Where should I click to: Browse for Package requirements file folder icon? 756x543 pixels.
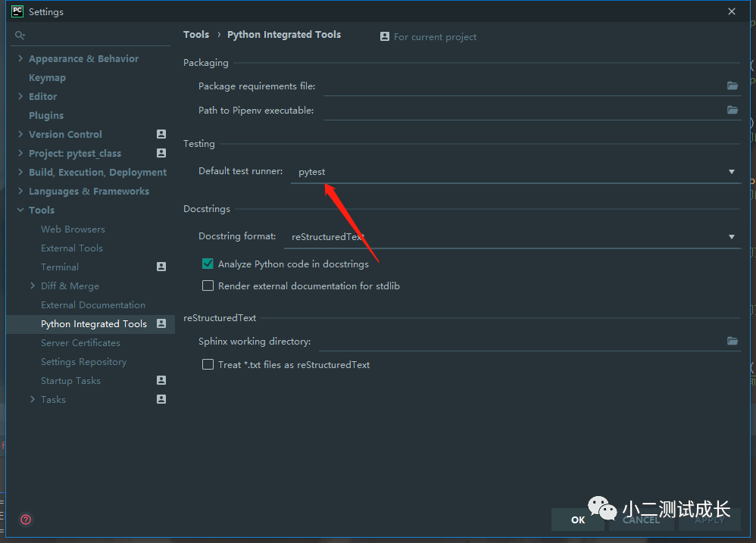[x=733, y=86]
